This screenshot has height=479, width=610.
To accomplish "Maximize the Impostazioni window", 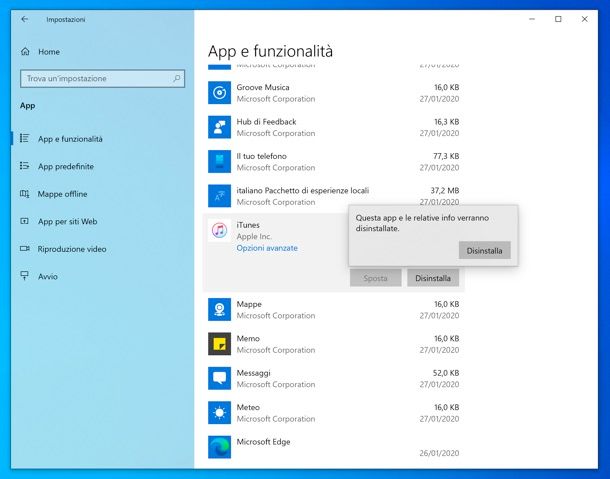I will click(558, 19).
